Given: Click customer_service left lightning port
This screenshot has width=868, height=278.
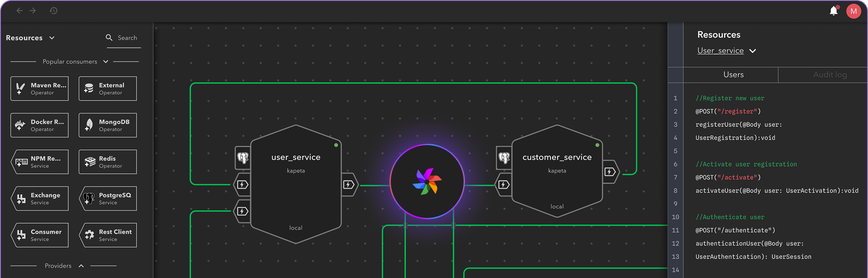Looking at the screenshot, I should (503, 184).
